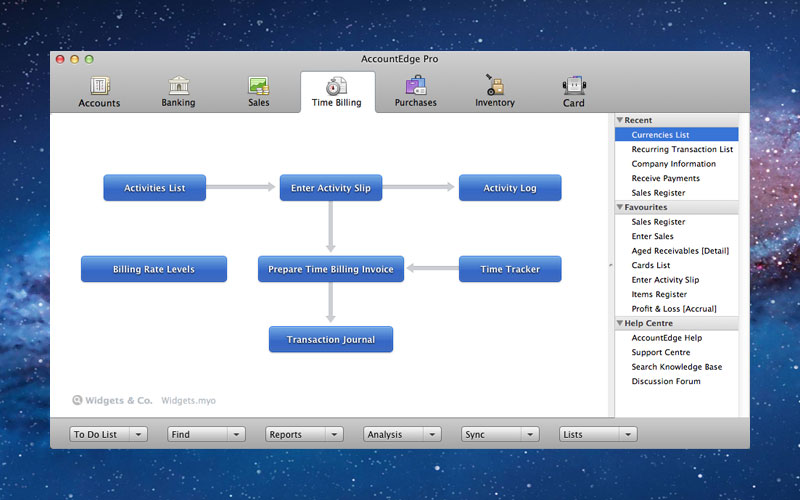Open the Inventory hand truck icon

(x=494, y=85)
